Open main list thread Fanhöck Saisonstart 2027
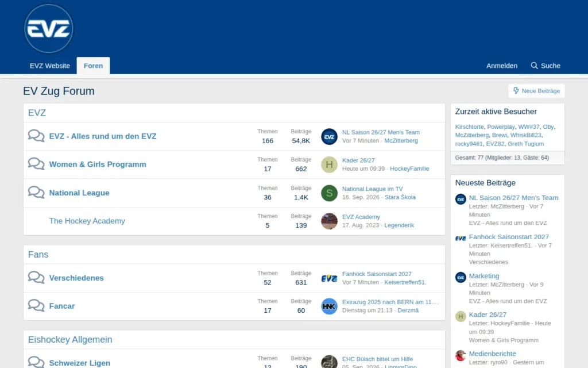Image resolution: width=588 pixels, height=368 pixels. [377, 274]
